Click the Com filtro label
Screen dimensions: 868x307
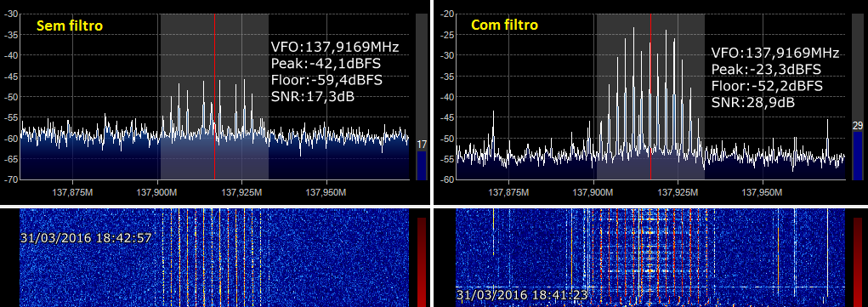point(505,25)
